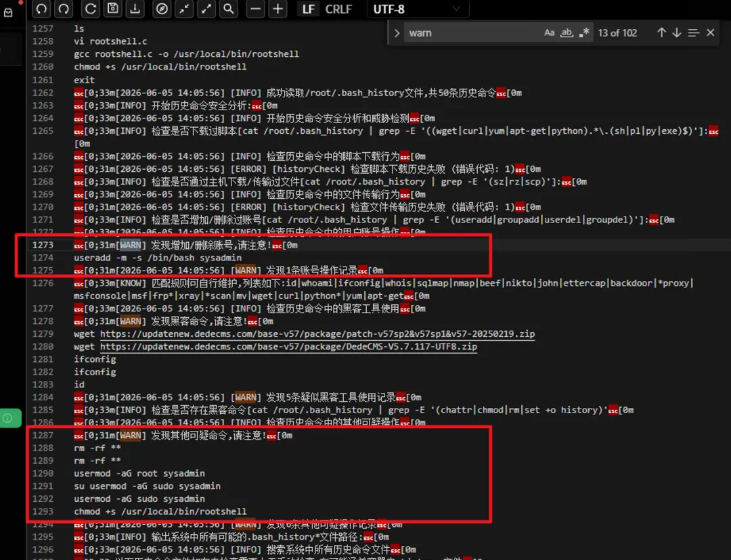The width and height of the screenshot is (731, 560).
Task: Toggle Use Regular Expression in the find box
Action: 583,32
